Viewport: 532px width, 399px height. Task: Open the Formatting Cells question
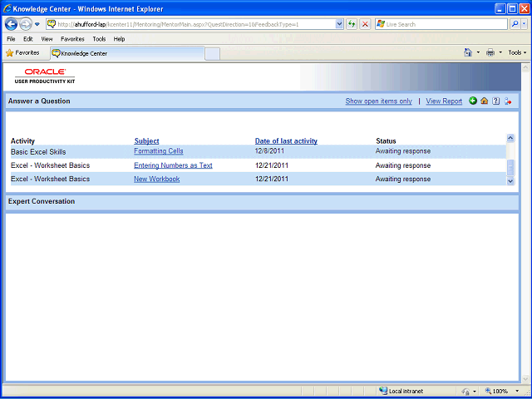point(159,151)
